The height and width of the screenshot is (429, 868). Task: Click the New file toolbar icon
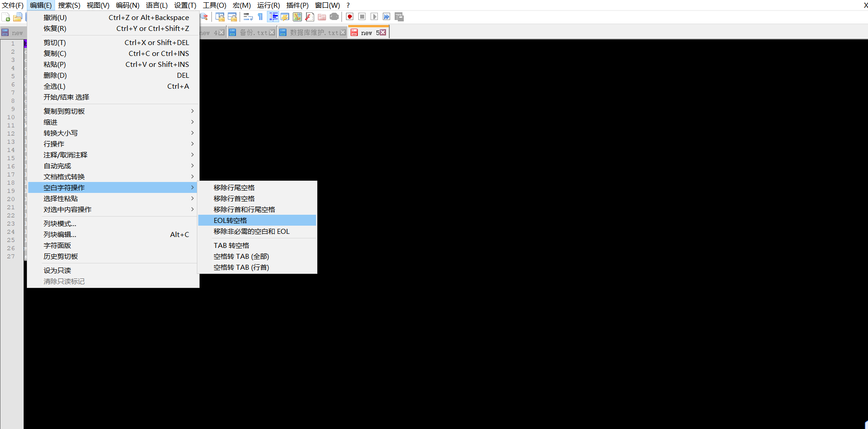coord(6,17)
